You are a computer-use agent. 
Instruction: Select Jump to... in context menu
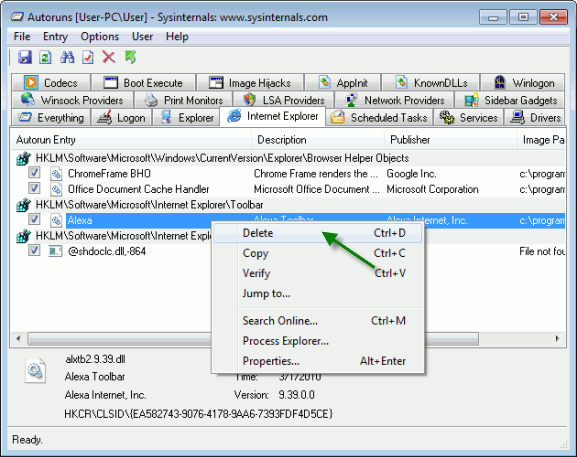tap(318, 293)
